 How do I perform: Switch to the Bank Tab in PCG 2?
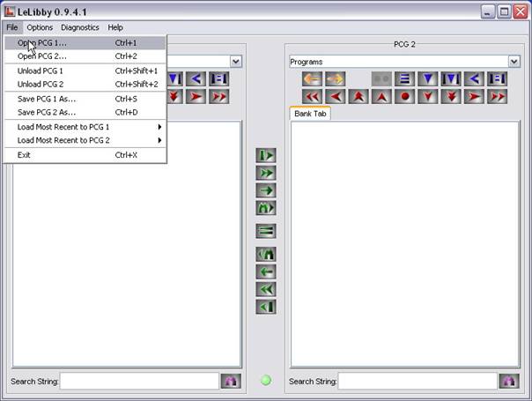(x=310, y=114)
